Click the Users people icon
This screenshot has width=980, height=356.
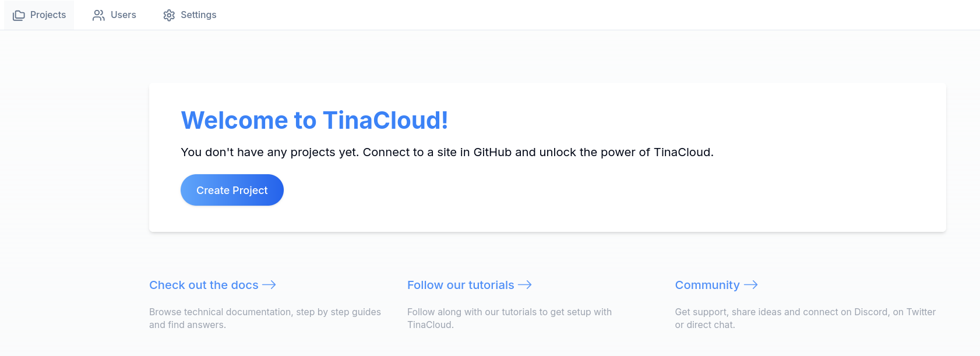click(98, 15)
